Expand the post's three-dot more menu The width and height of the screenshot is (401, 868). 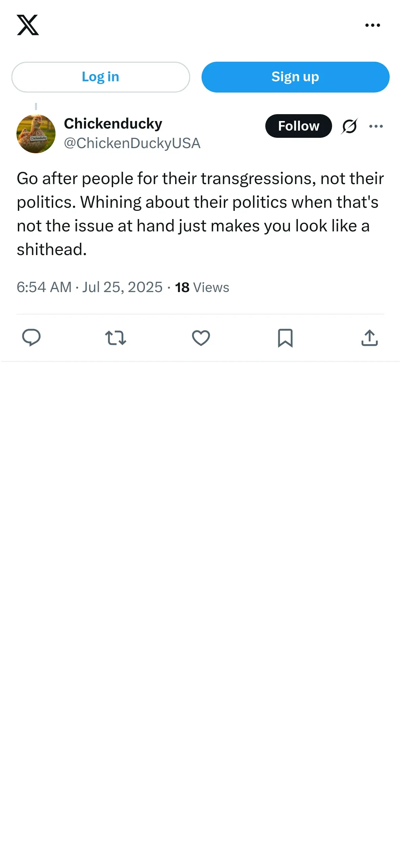[x=376, y=126]
